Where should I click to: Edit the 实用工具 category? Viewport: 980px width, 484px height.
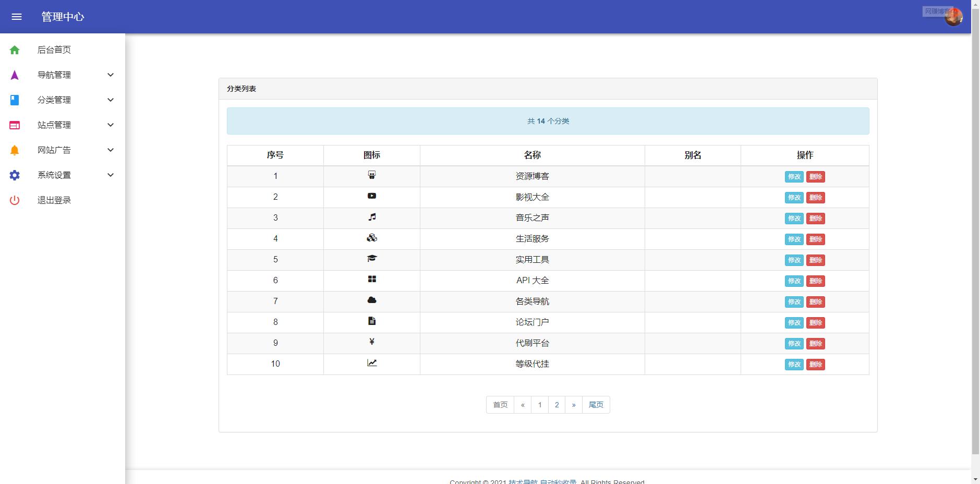794,260
